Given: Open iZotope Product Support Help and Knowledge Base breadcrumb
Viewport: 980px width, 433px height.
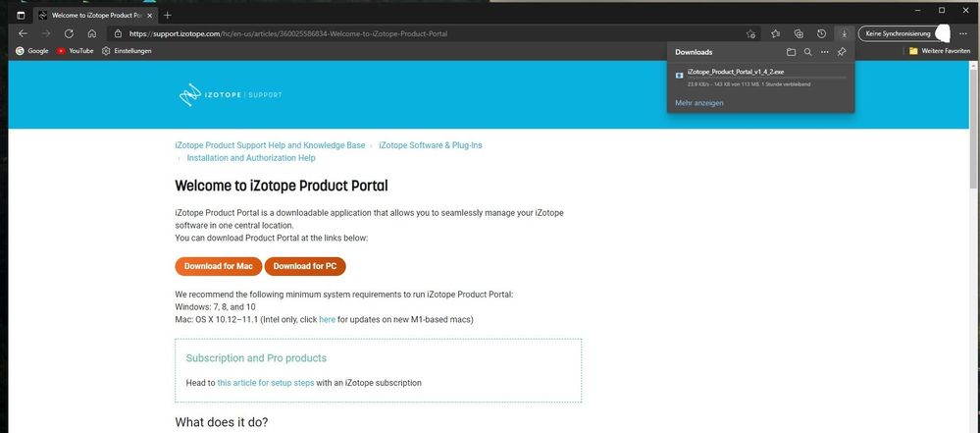Looking at the screenshot, I should tap(270, 145).
